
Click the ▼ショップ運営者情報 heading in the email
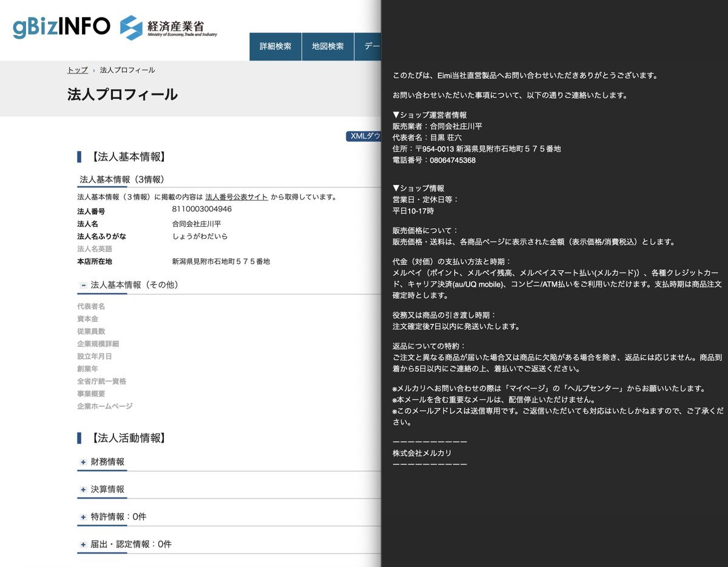coord(430,115)
